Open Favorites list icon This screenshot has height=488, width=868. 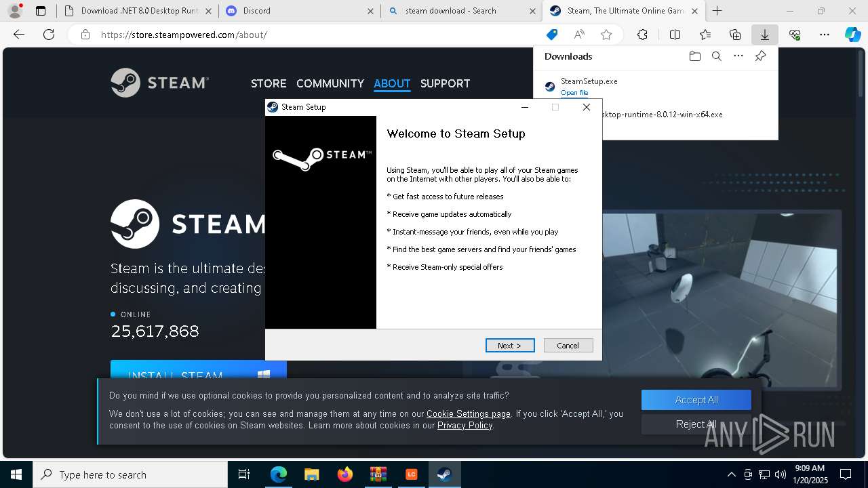pos(705,35)
